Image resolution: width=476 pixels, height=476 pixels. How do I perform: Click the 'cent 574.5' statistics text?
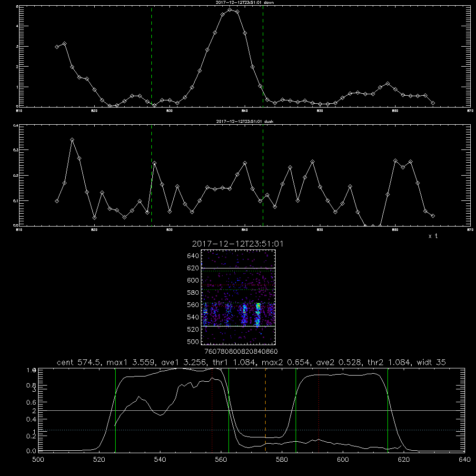point(80,362)
